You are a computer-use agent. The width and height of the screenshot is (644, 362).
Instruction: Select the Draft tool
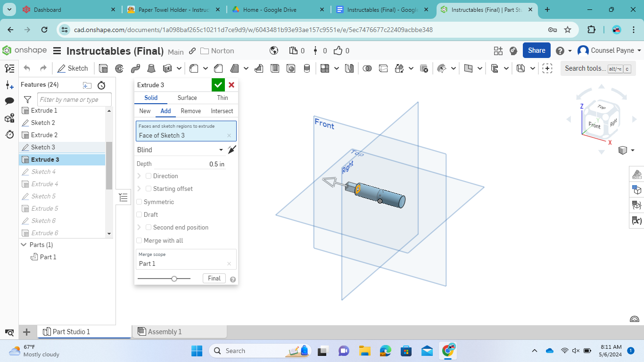coord(234,68)
